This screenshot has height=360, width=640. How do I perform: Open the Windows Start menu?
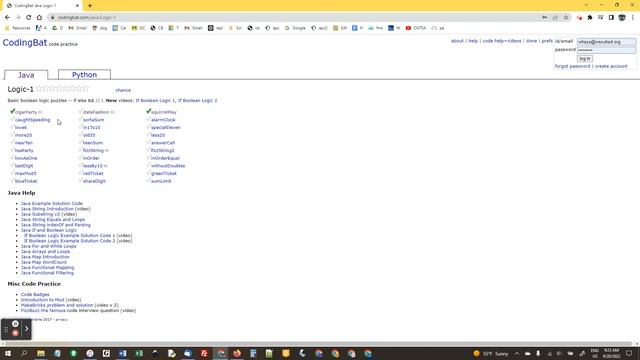tap(8, 353)
